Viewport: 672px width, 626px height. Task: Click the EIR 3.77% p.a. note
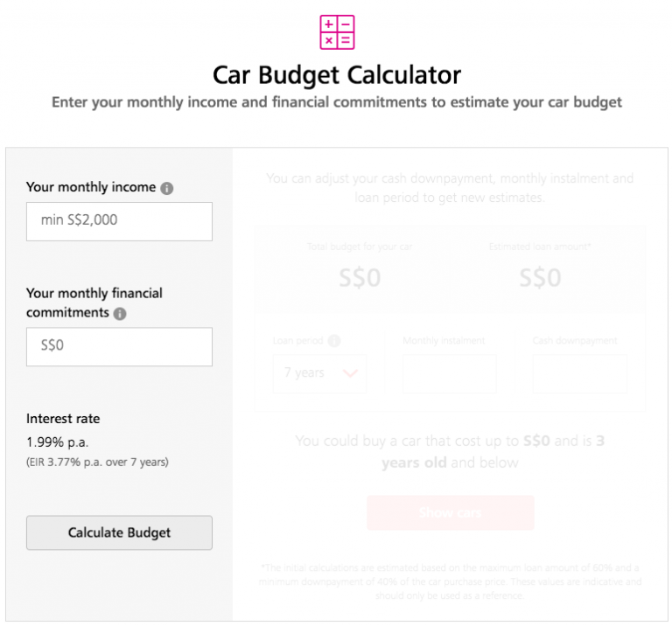(97, 462)
